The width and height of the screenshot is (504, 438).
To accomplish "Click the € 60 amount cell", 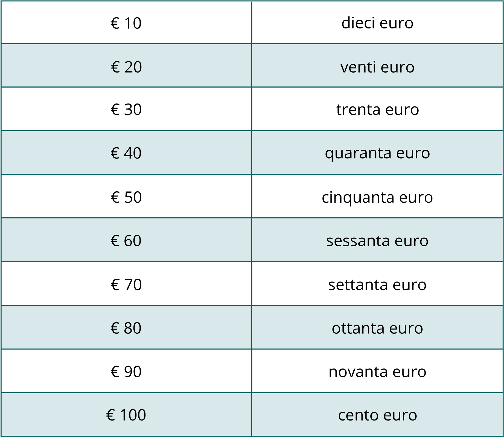I will (x=126, y=241).
